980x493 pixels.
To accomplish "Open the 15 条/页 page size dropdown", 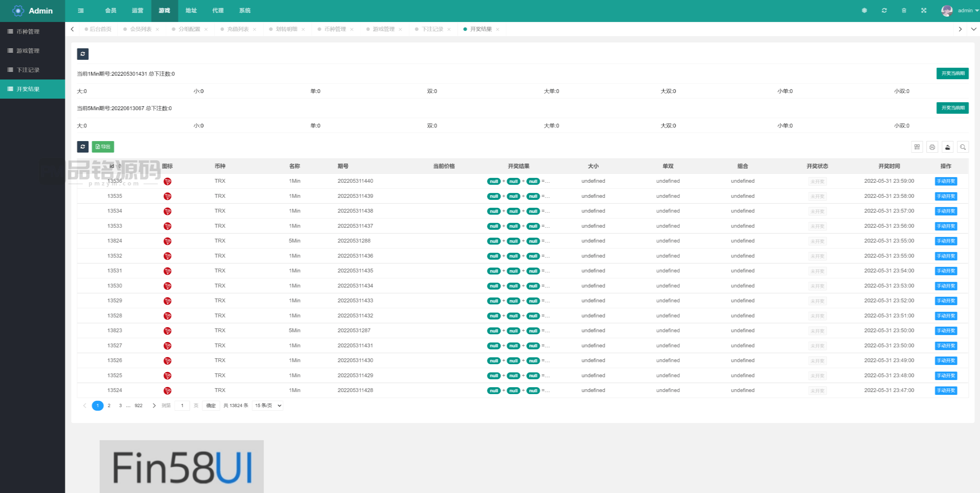I will pos(267,405).
